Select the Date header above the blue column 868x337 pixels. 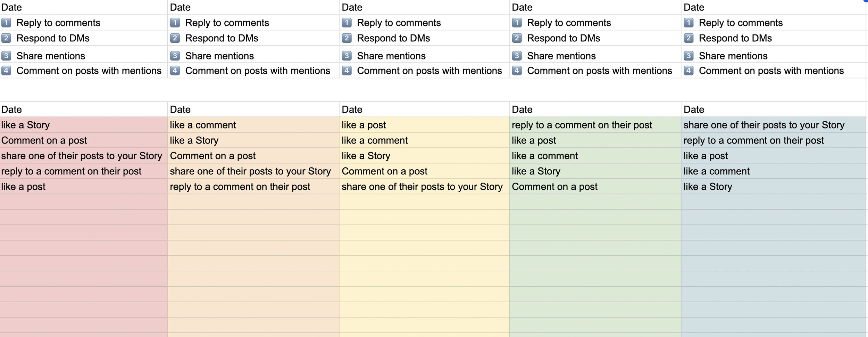click(774, 109)
